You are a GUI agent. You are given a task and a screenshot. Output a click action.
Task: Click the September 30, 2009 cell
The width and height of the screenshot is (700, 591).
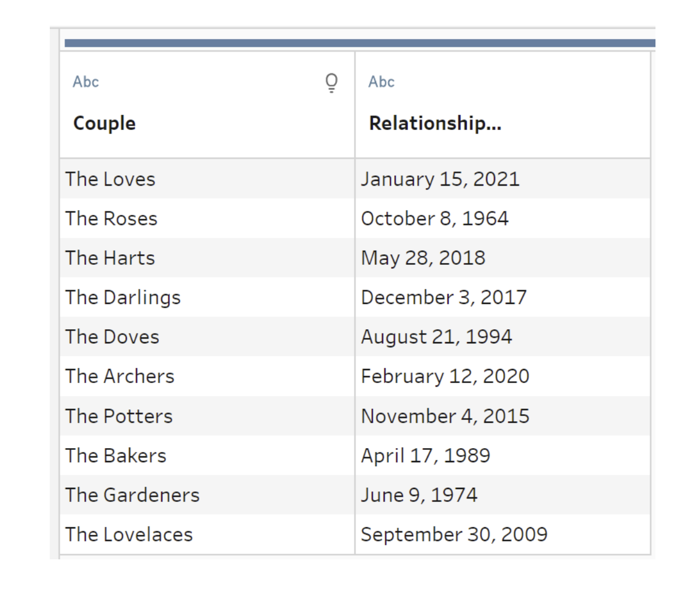click(x=454, y=534)
